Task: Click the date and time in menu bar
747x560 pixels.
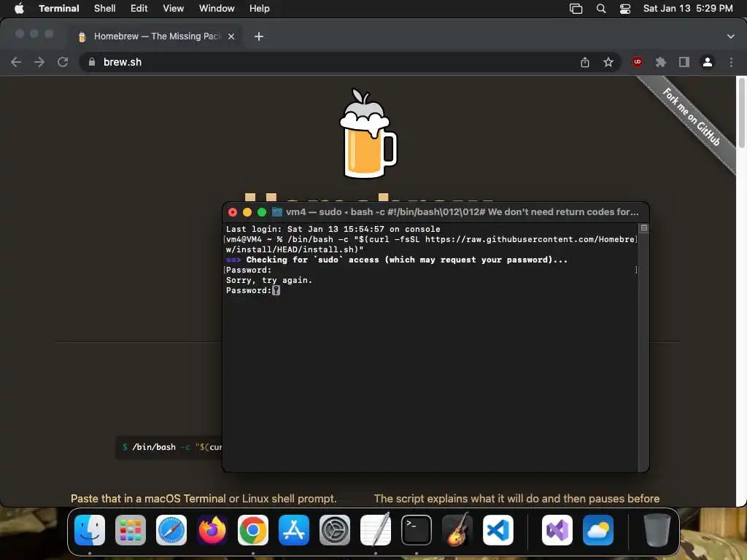Action: pos(688,8)
